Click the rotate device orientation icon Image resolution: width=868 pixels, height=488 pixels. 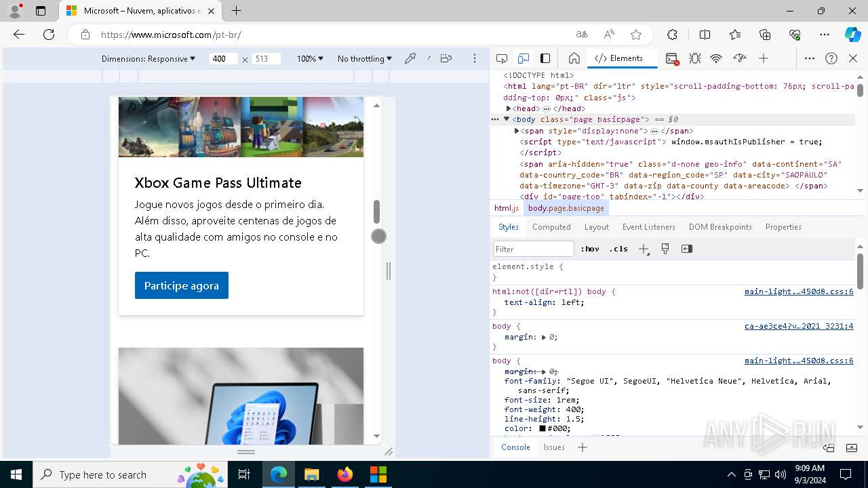(446, 58)
